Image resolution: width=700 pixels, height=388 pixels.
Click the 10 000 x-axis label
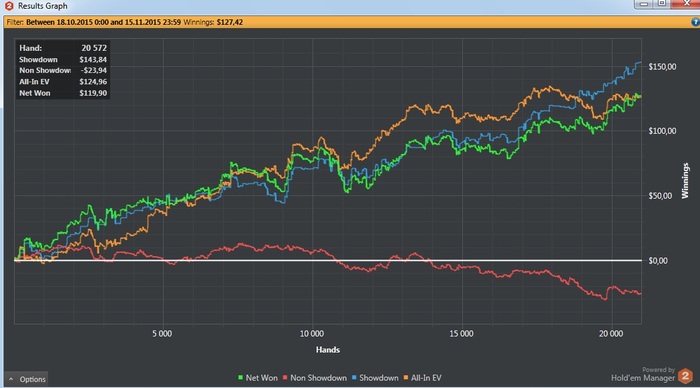click(x=312, y=334)
